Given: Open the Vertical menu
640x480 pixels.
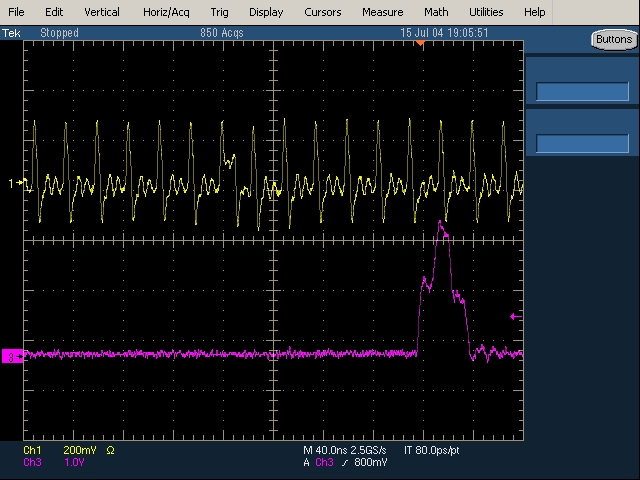Looking at the screenshot, I should pos(102,12).
